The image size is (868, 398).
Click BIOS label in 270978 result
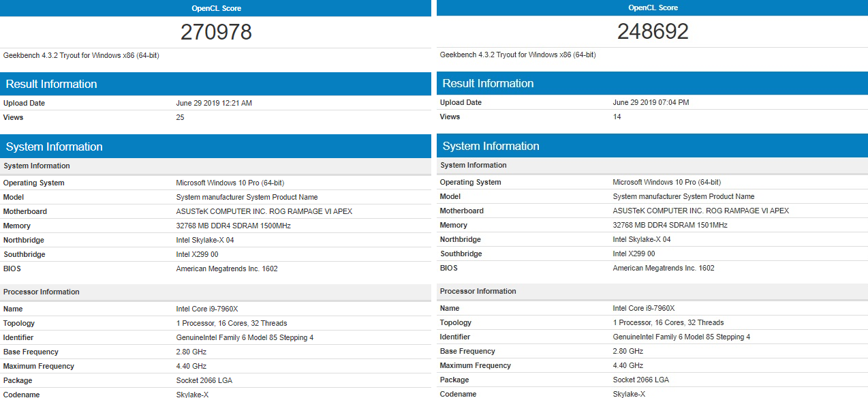(x=12, y=269)
